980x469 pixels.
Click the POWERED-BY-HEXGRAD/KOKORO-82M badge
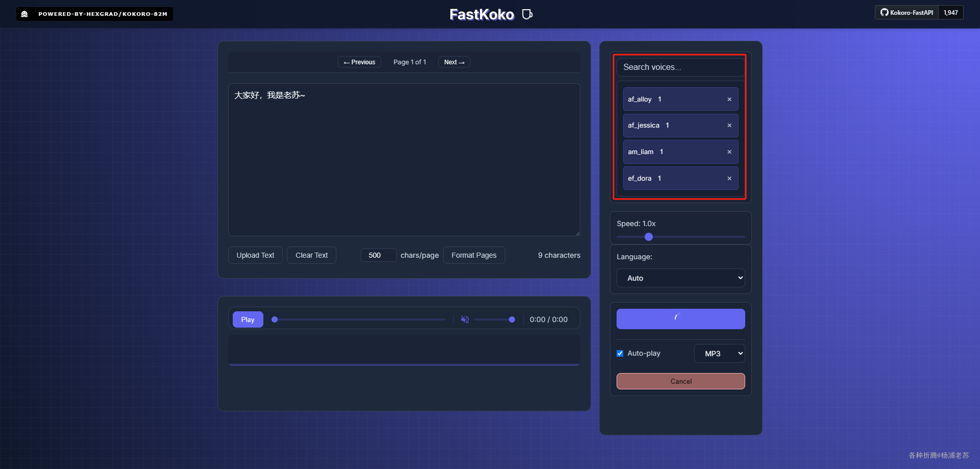click(x=95, y=14)
